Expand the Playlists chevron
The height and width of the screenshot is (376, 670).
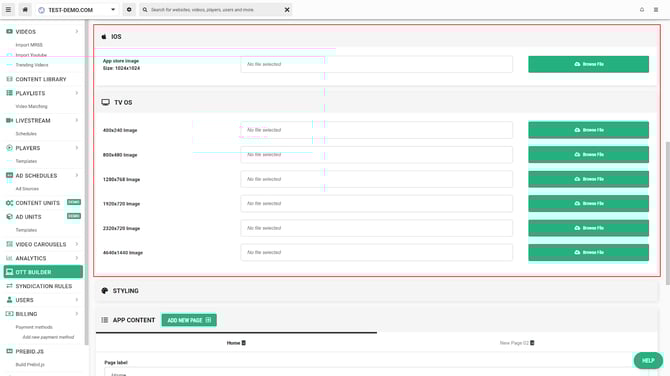[77, 93]
